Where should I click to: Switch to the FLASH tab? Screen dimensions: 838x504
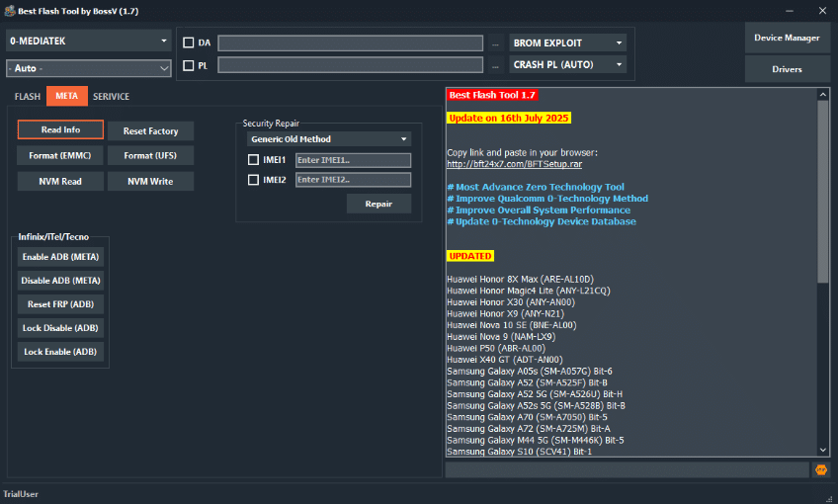tap(28, 97)
